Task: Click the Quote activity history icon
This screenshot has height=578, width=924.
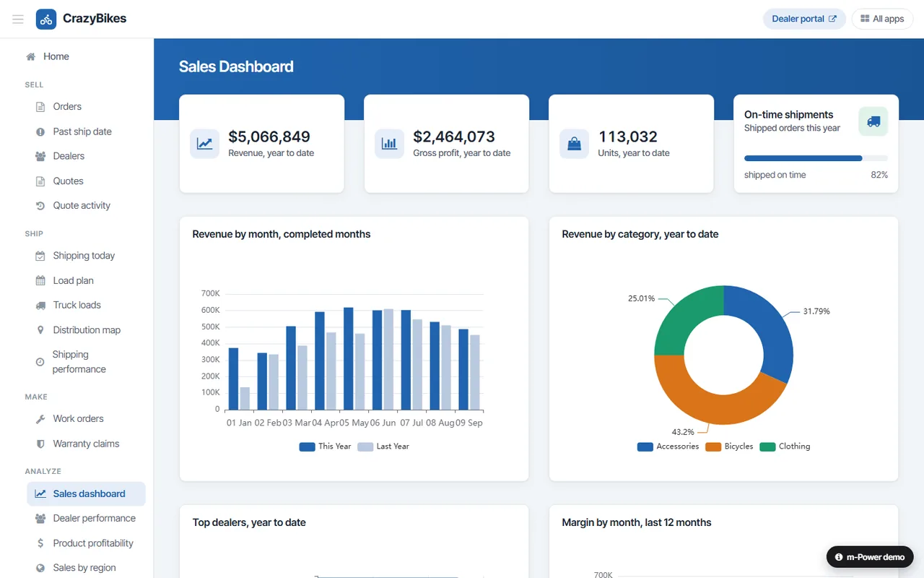Action: [x=40, y=206]
